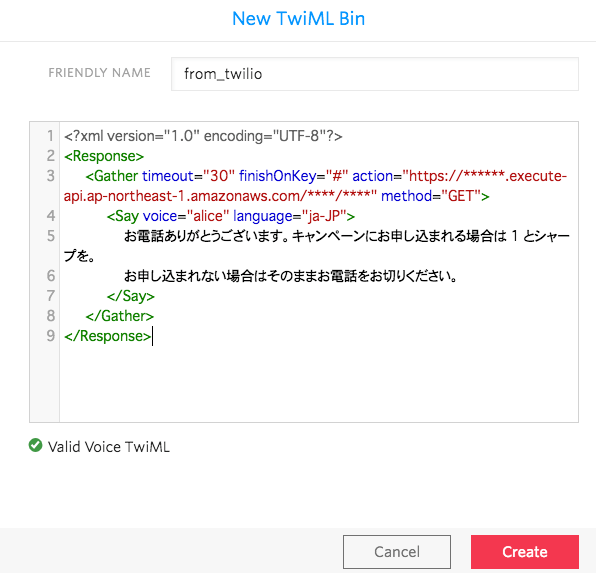Click line number 1 in gutter
The image size is (596, 573).
click(x=50, y=136)
